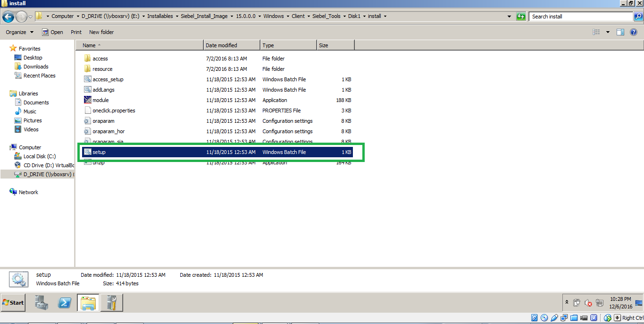Toggle the preview pane

pyautogui.click(x=619, y=32)
